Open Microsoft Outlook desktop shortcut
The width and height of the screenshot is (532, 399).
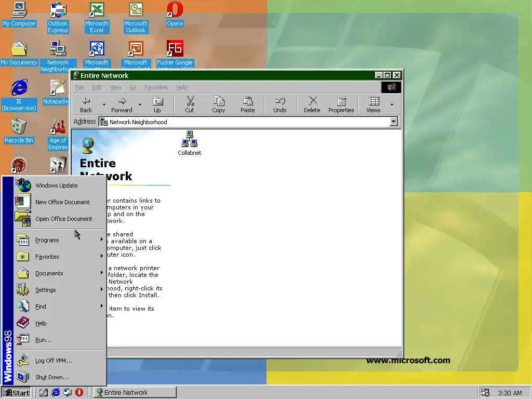(x=136, y=17)
